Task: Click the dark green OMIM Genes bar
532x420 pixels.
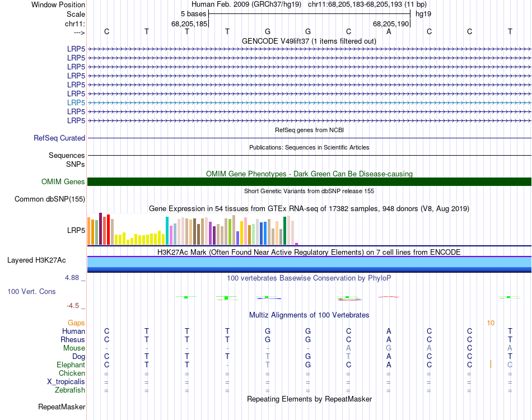Action: tap(309, 181)
